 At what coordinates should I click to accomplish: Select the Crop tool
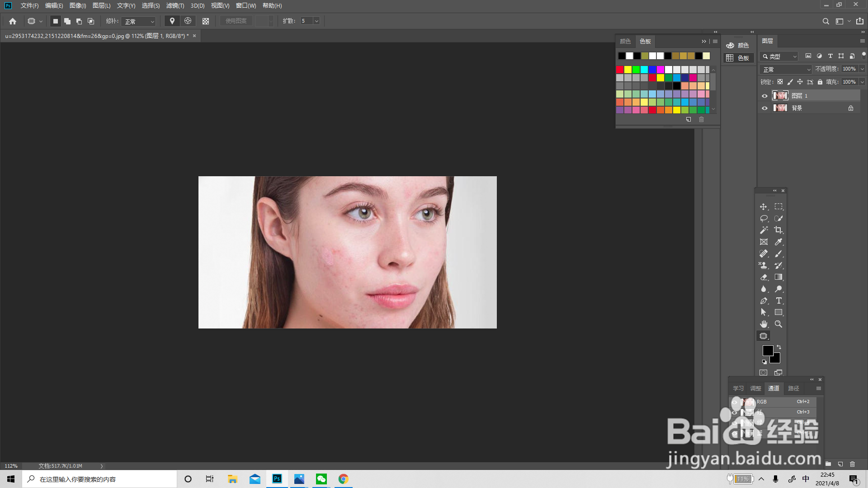click(x=778, y=230)
